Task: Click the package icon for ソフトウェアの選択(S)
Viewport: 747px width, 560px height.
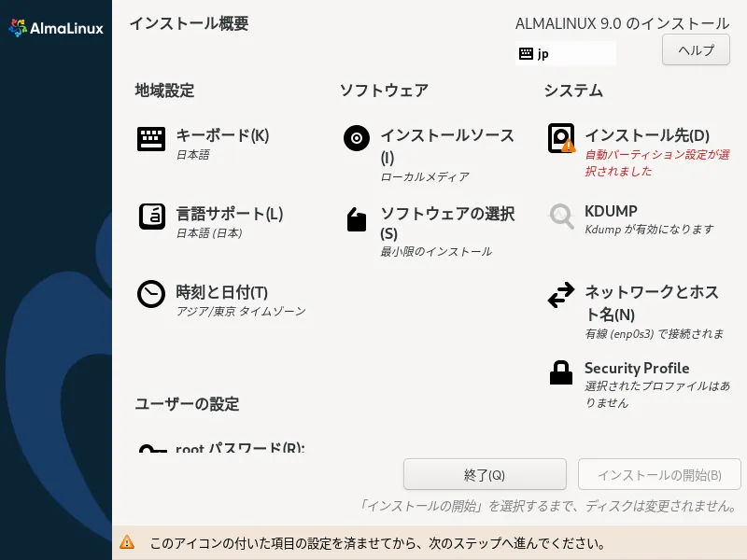Action: click(x=357, y=219)
